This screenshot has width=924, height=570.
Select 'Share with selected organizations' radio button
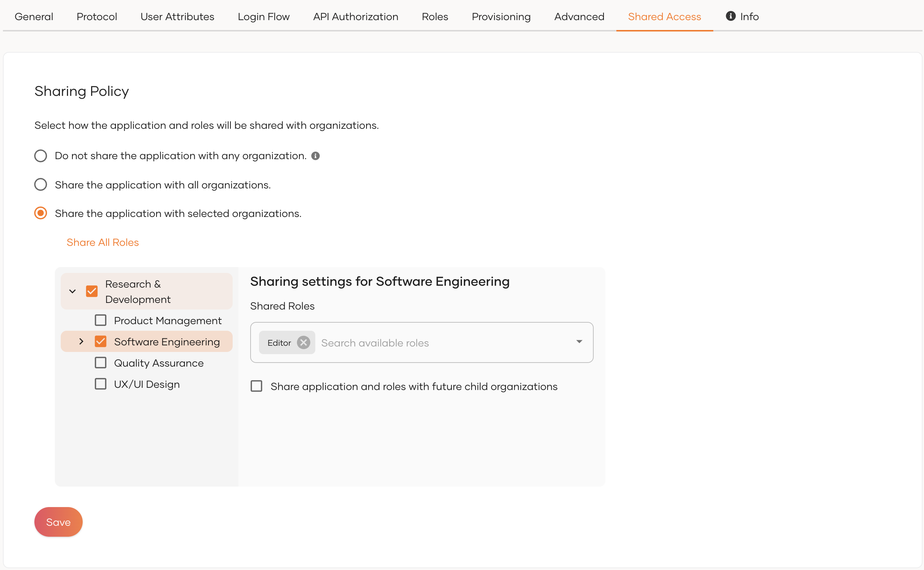pos(41,213)
